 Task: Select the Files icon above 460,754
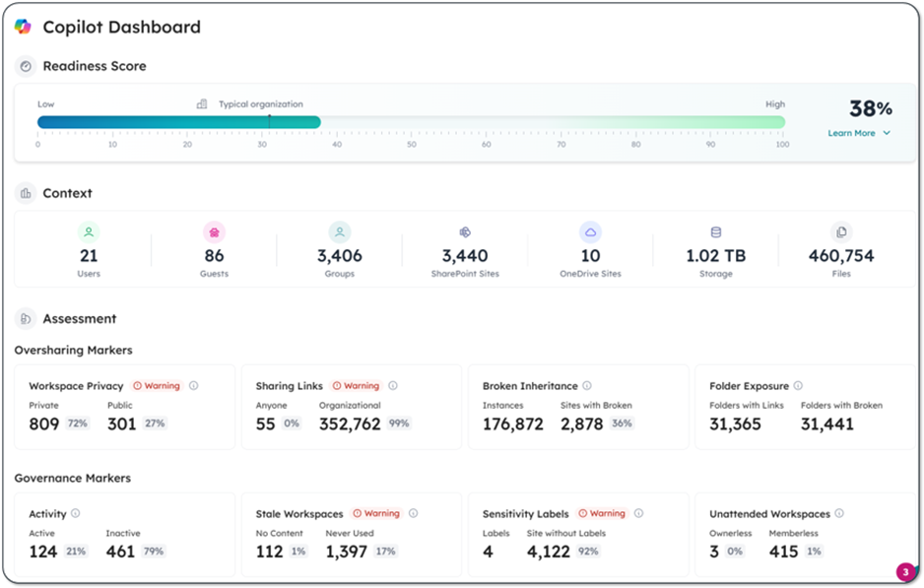[x=840, y=230]
